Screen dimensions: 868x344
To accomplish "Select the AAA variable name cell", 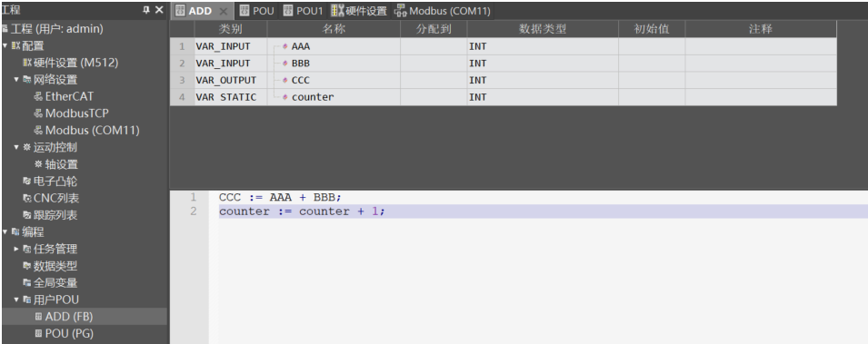I will click(334, 46).
